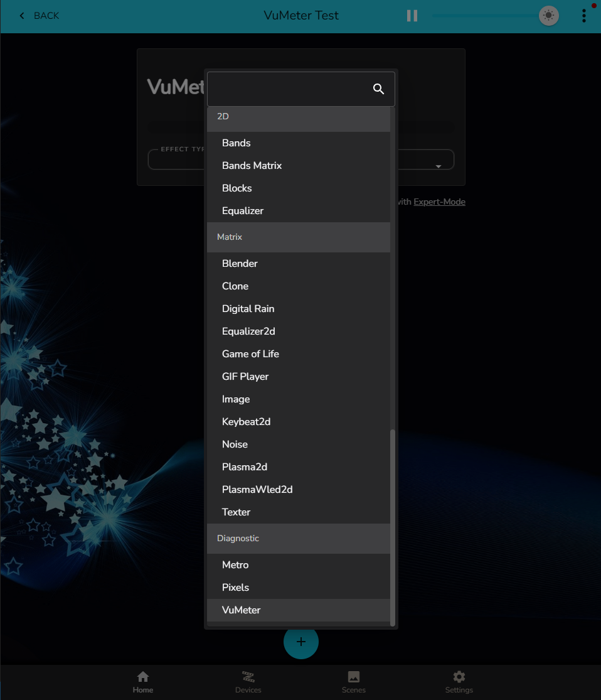This screenshot has width=601, height=700.
Task: Select the highlighted VuMeter effect
Action: pyautogui.click(x=299, y=610)
